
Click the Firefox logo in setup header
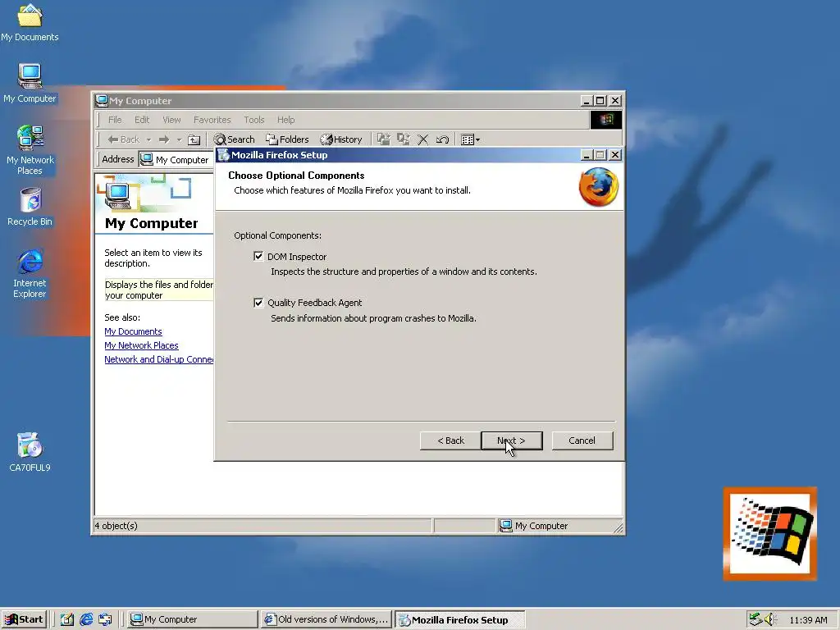tap(598, 187)
